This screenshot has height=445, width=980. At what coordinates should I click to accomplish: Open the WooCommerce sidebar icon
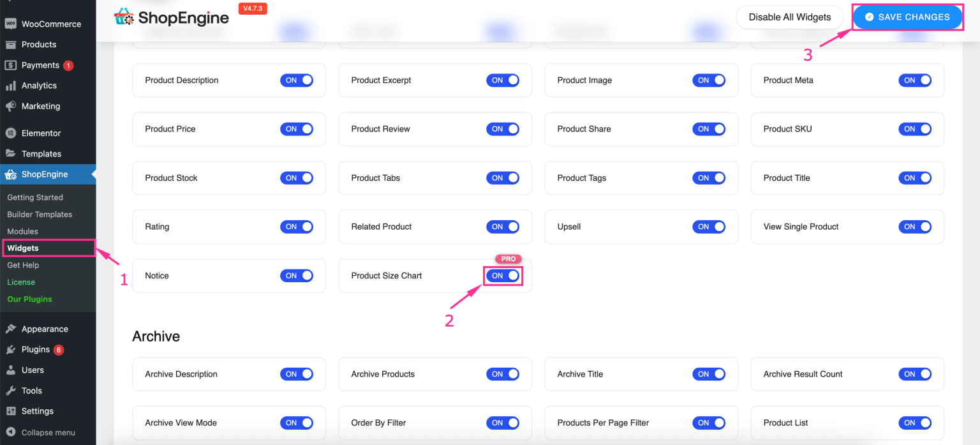[x=11, y=24]
